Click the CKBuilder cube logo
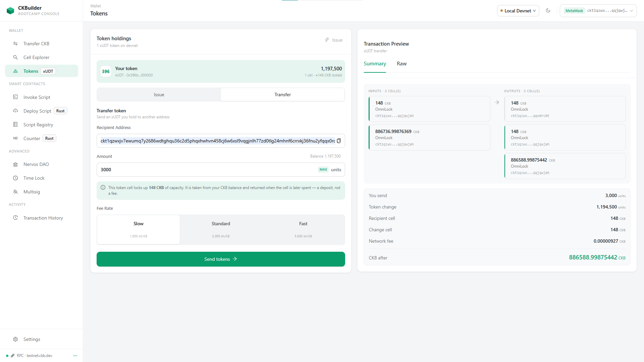 pos(10,11)
